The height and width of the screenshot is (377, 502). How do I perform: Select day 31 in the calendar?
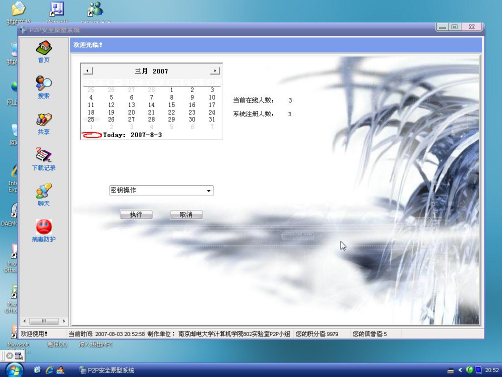point(212,119)
